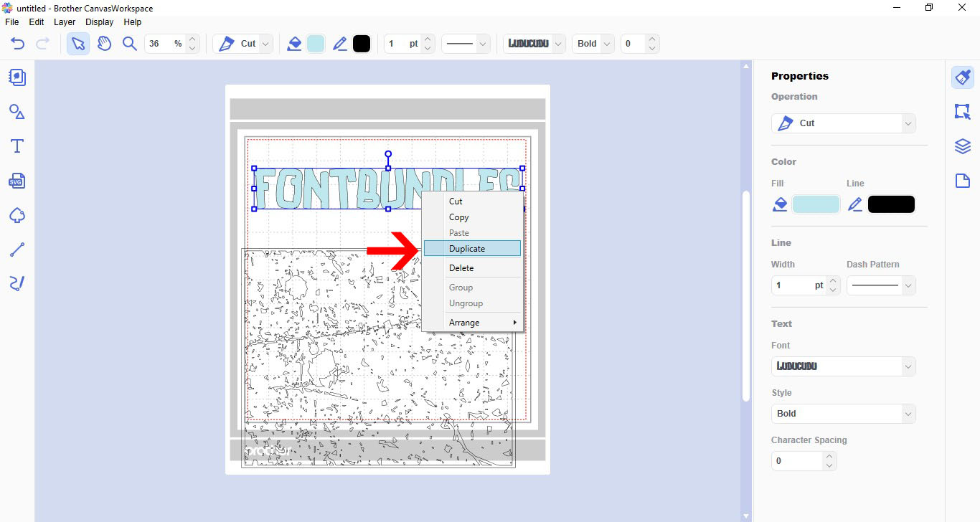The height and width of the screenshot is (522, 980).
Task: Open the Arrange submenu in context menu
Action: pyautogui.click(x=472, y=323)
